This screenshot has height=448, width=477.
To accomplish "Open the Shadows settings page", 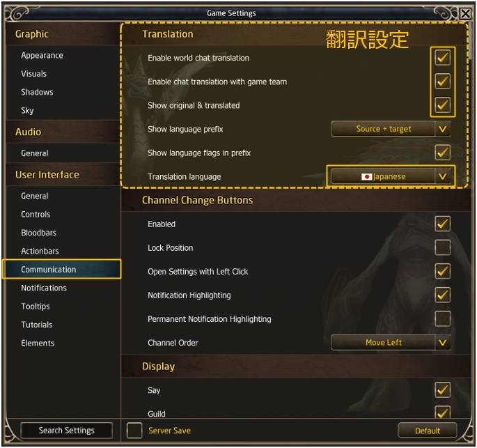I will point(37,92).
